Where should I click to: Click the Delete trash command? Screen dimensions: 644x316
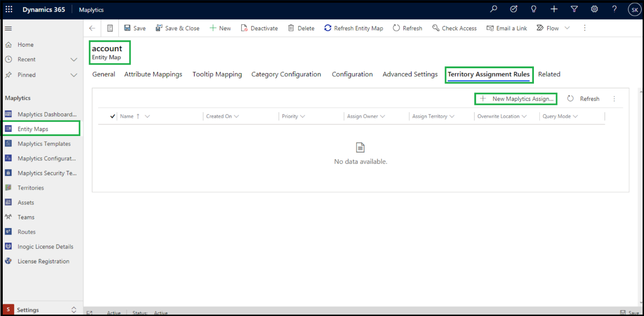point(301,28)
